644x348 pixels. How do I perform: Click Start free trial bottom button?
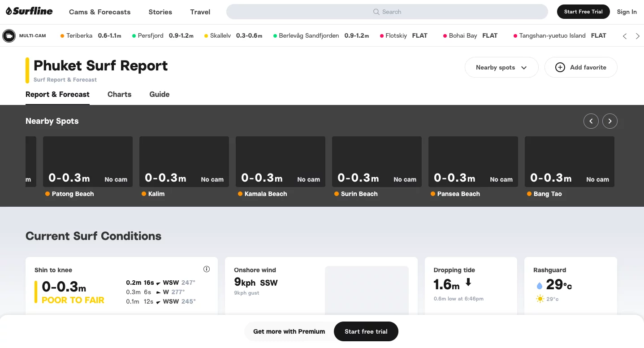(x=366, y=331)
